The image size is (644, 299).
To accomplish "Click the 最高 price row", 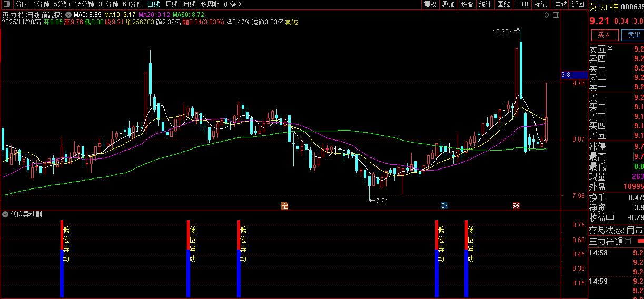I will [x=616, y=156].
